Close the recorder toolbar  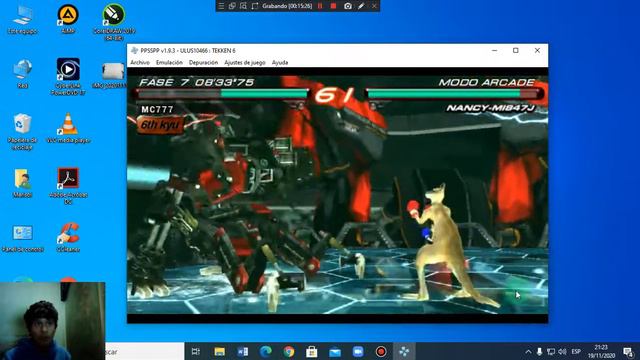point(374,6)
